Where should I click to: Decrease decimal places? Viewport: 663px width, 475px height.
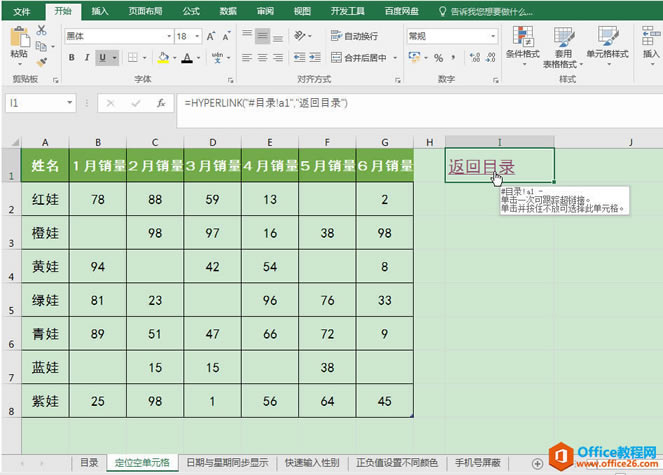pos(490,58)
